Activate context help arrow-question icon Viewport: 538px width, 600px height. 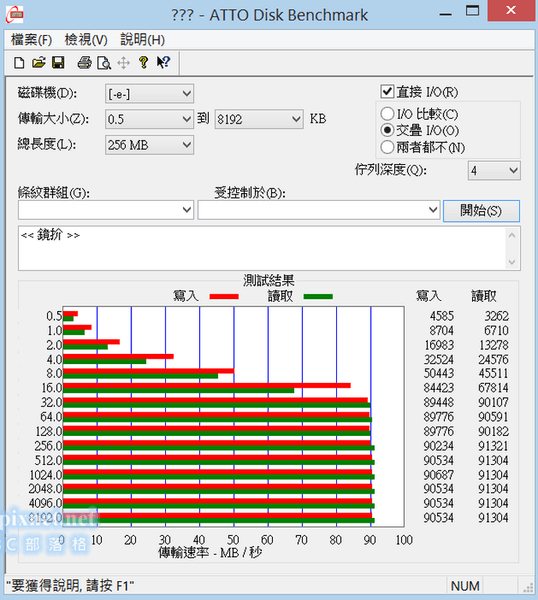tap(163, 62)
